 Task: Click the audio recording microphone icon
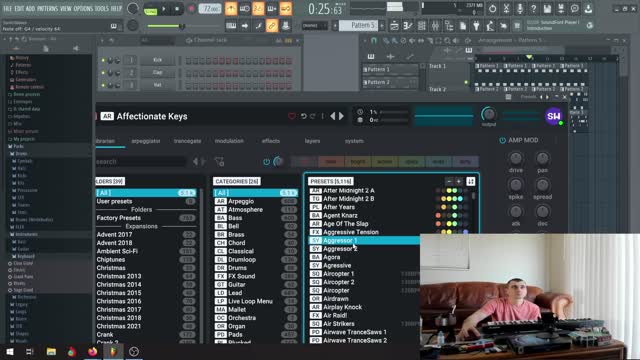click(x=520, y=9)
